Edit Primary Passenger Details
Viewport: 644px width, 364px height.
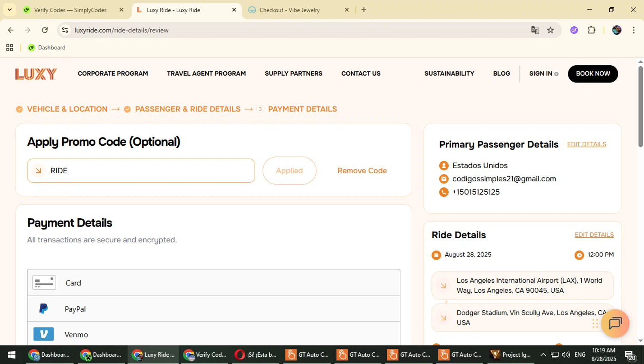click(x=586, y=144)
